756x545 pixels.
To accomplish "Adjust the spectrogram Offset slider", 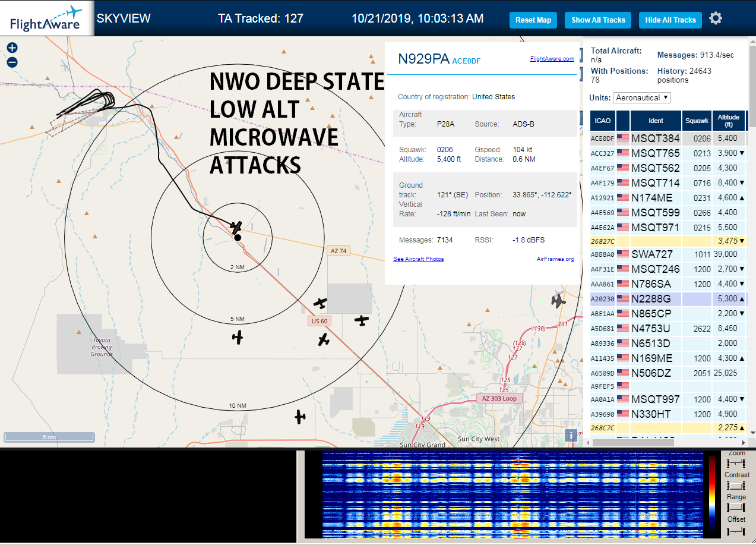I will [x=736, y=530].
